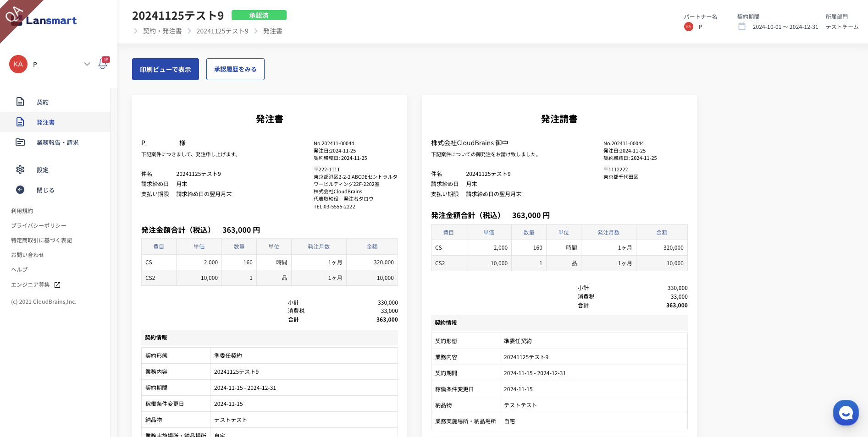868x437 pixels.
Task: Open the 利用規約 link
Action: [x=22, y=211]
